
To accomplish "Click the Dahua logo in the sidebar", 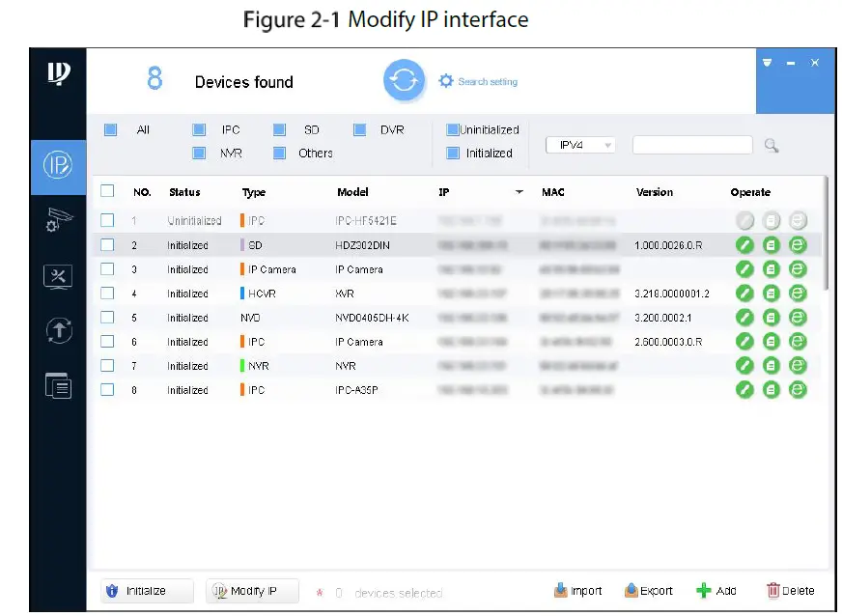I will click(59, 73).
